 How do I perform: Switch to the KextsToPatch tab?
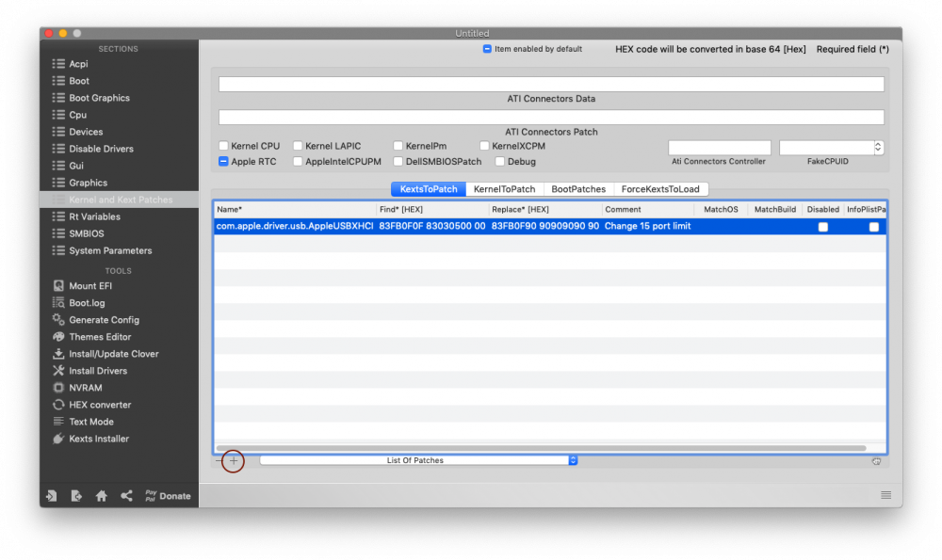(429, 189)
